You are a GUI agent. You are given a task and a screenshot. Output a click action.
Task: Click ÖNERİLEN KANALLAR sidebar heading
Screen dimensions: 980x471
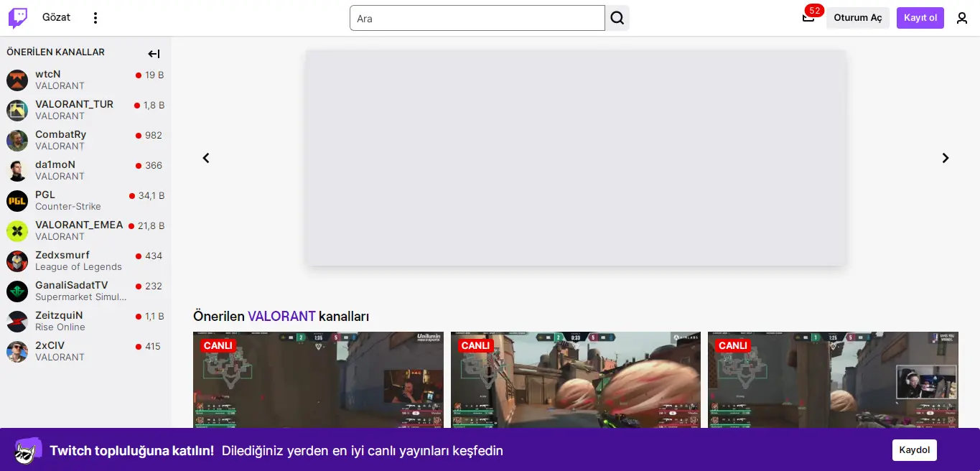55,52
